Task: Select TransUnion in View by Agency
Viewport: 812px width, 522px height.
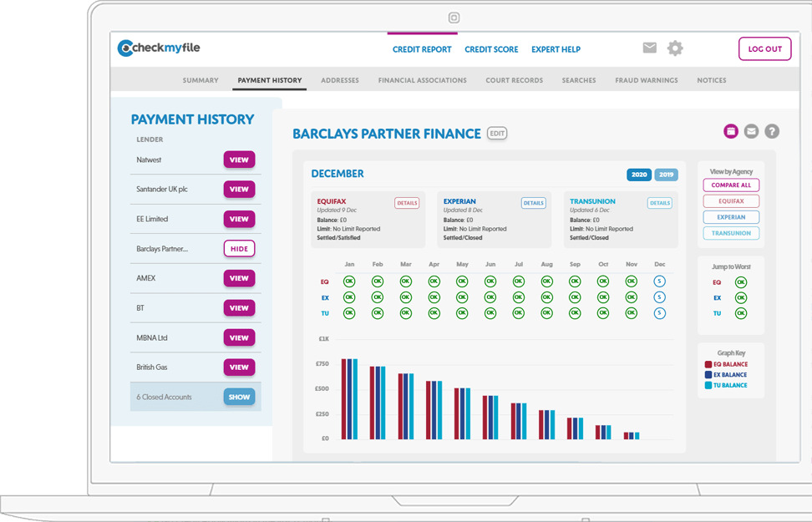Action: (731, 233)
